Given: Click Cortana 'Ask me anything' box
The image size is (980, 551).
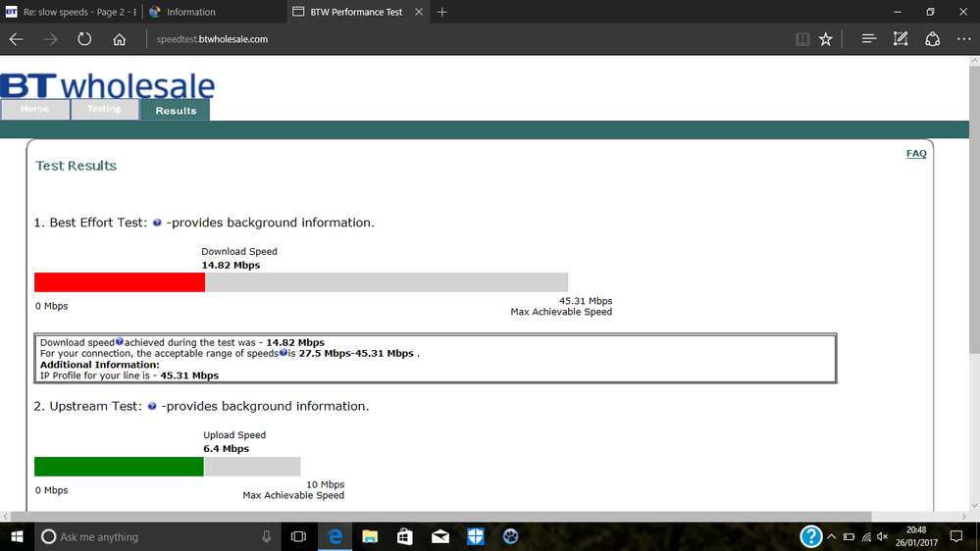Looking at the screenshot, I should (156, 536).
